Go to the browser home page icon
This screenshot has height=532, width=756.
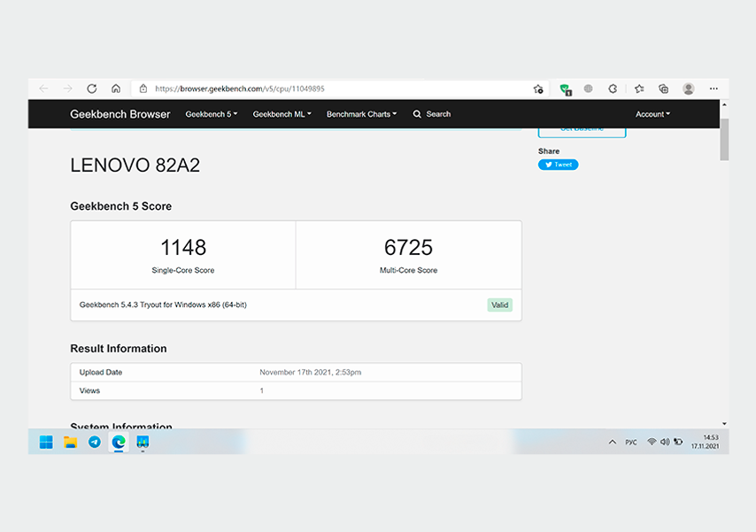click(x=116, y=89)
